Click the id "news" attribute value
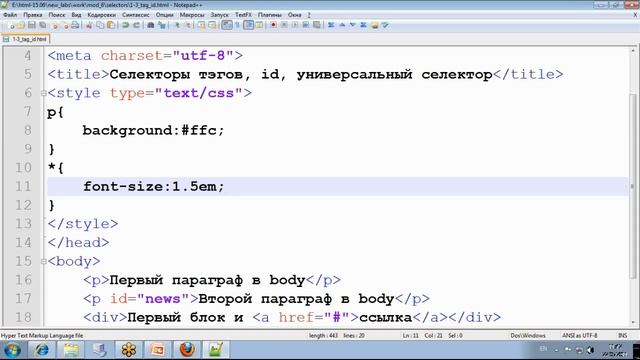The width and height of the screenshot is (640, 360). click(x=163, y=299)
